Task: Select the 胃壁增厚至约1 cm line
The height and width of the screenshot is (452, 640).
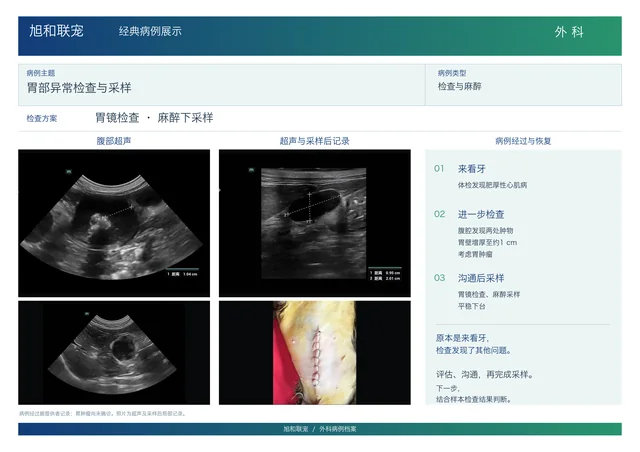Action: pyautogui.click(x=487, y=243)
